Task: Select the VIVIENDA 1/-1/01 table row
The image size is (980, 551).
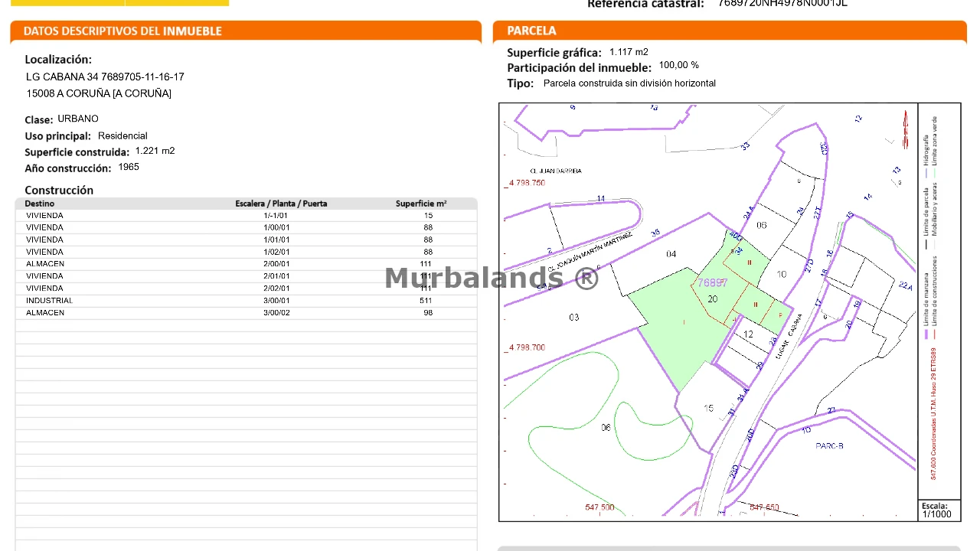Action: coord(245,216)
